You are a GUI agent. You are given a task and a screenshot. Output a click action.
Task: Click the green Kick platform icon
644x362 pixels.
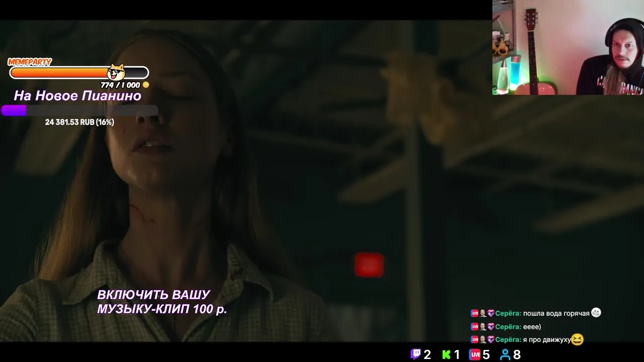(446, 354)
